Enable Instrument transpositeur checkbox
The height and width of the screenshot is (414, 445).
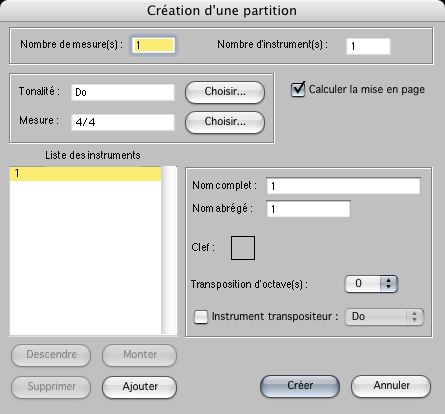(201, 317)
